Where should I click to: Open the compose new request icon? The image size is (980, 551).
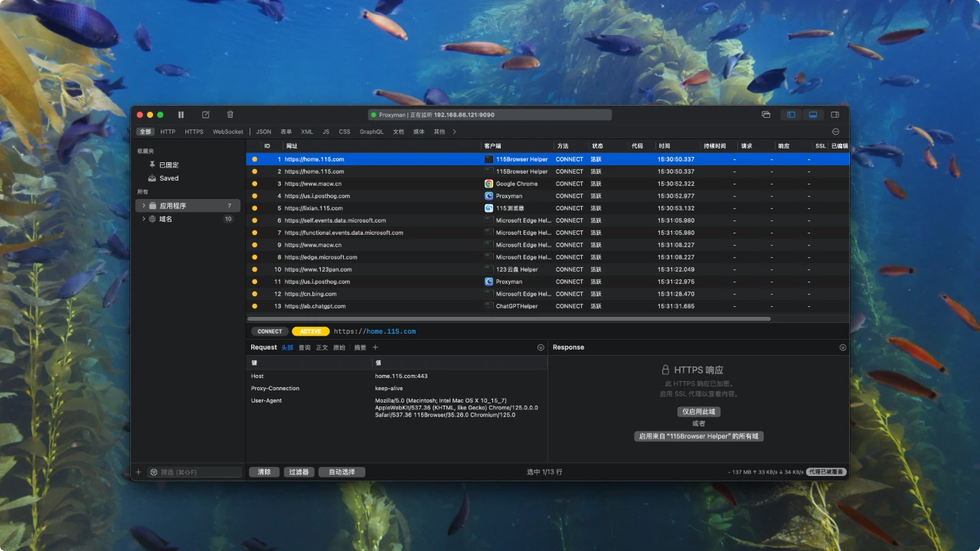pos(205,115)
